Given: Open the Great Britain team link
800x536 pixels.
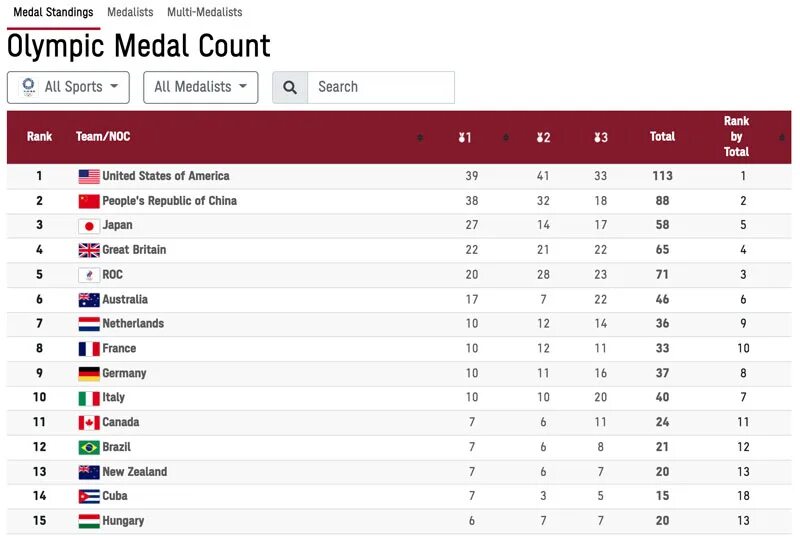Looking at the screenshot, I should (x=134, y=250).
